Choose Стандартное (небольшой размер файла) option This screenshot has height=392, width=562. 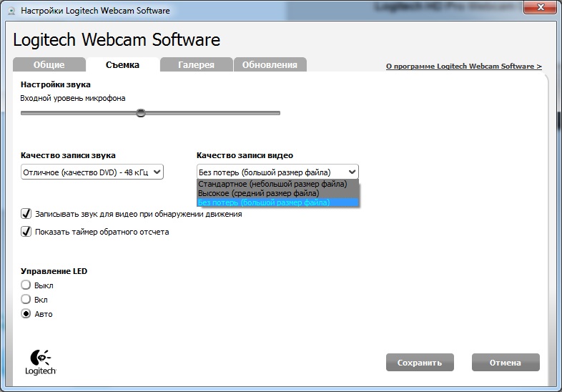[x=272, y=184]
